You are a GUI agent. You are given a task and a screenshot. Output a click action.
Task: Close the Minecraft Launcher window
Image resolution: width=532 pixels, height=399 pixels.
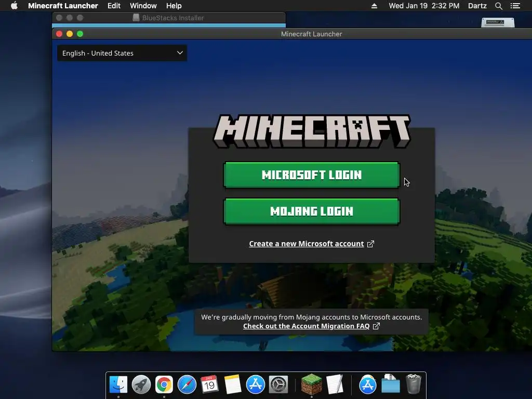59,34
